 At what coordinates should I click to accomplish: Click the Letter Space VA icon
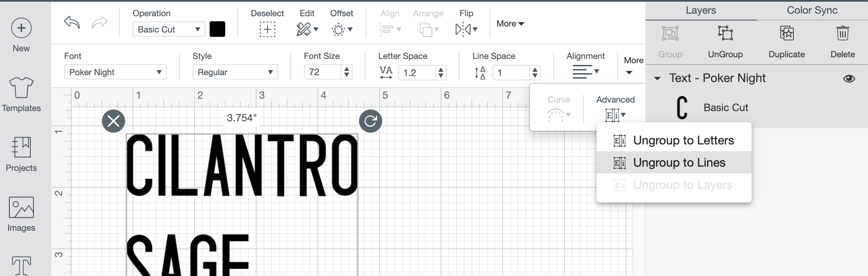(x=386, y=72)
